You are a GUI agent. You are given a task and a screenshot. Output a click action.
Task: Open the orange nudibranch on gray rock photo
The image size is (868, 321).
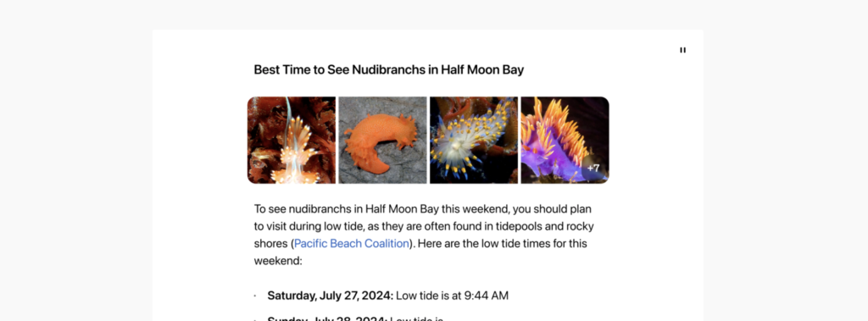[x=382, y=140]
